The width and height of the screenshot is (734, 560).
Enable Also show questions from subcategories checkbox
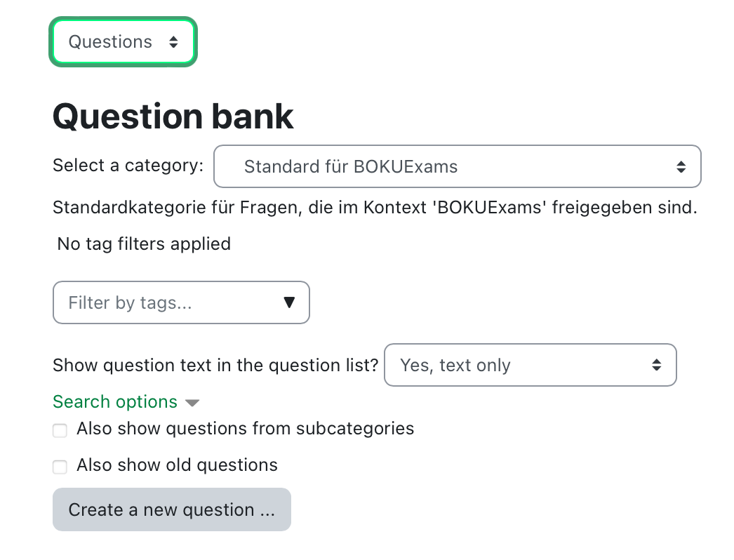(60, 430)
